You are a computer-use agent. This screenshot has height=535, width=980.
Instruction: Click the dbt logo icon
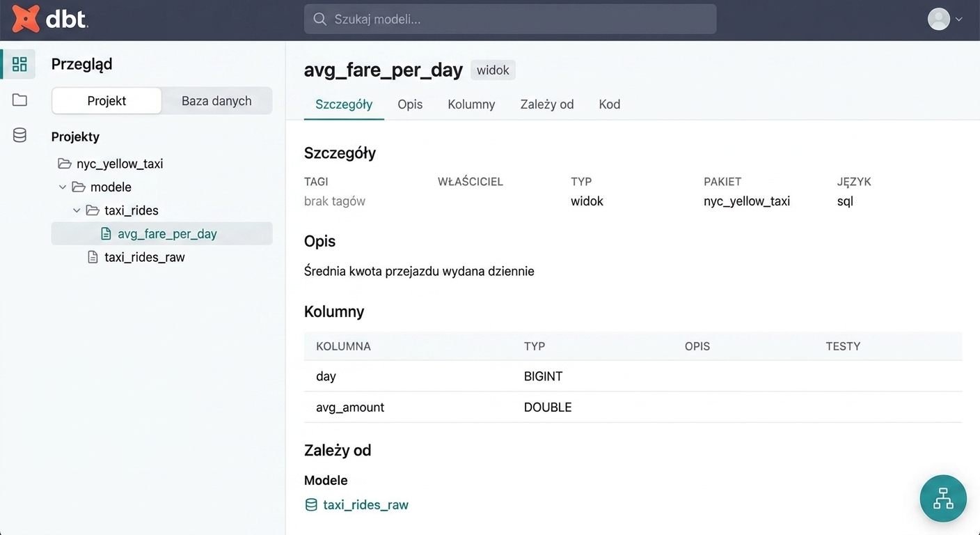pyautogui.click(x=26, y=19)
